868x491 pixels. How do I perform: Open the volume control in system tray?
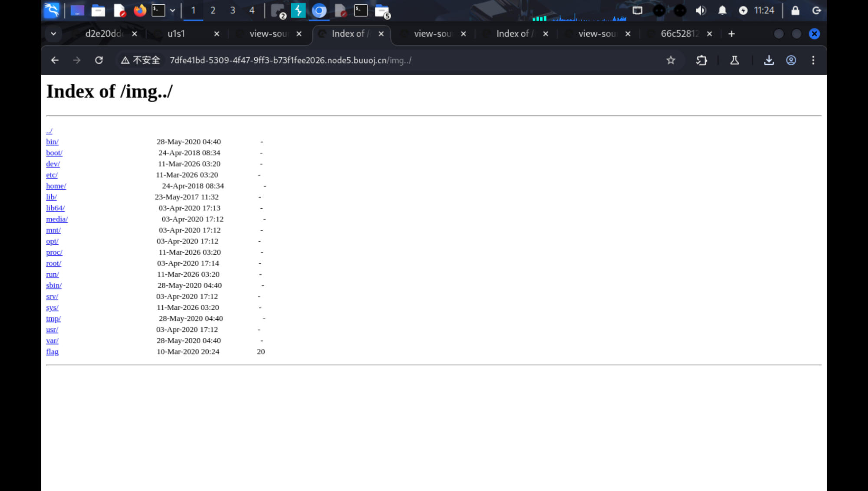pos(700,10)
